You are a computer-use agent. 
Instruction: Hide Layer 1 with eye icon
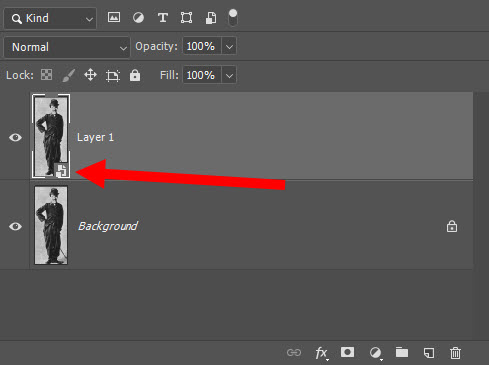click(15, 137)
